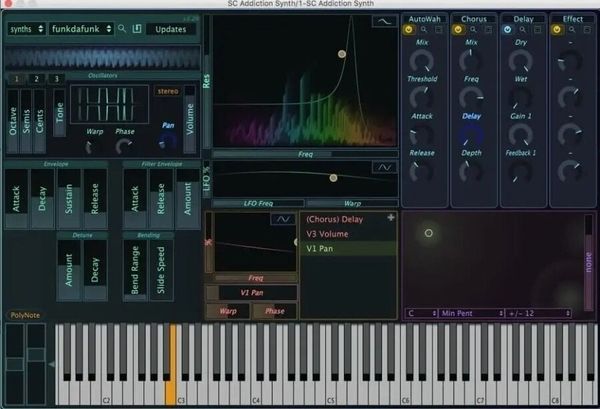600x409 pixels.
Task: Open the Min Pent scale dropdown
Action: point(472,313)
